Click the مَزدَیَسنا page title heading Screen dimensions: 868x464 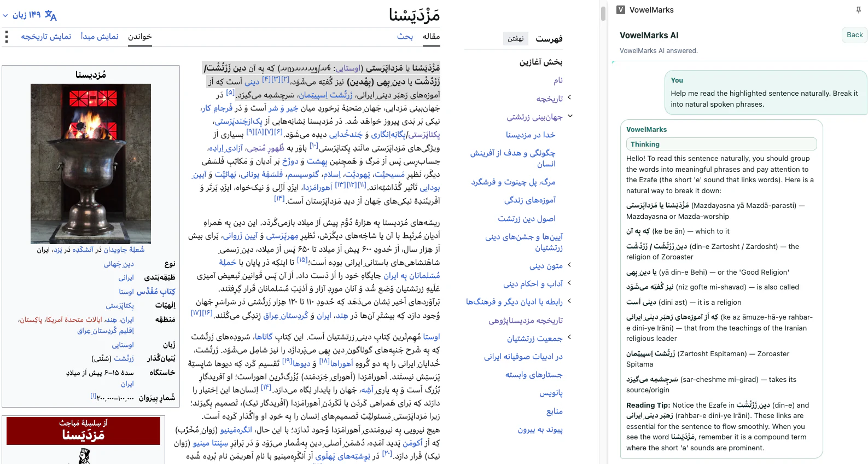coord(415,15)
